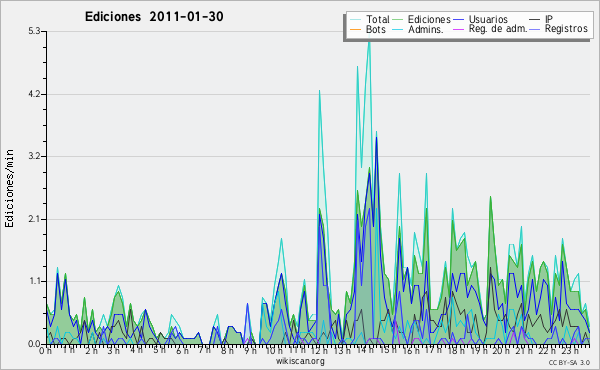Click the '0 h' x-axis label
Viewport: 600px width, 370px height.
tap(46, 350)
